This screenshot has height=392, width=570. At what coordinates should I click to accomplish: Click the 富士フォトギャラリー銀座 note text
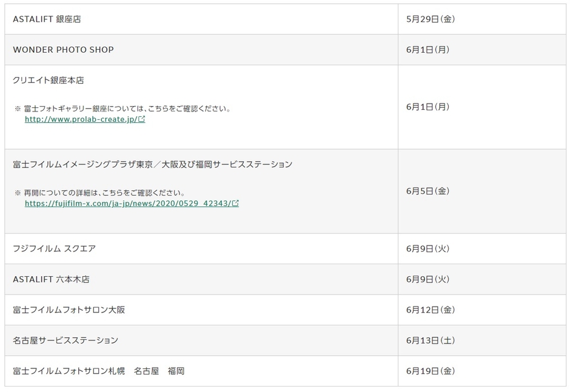(x=127, y=108)
